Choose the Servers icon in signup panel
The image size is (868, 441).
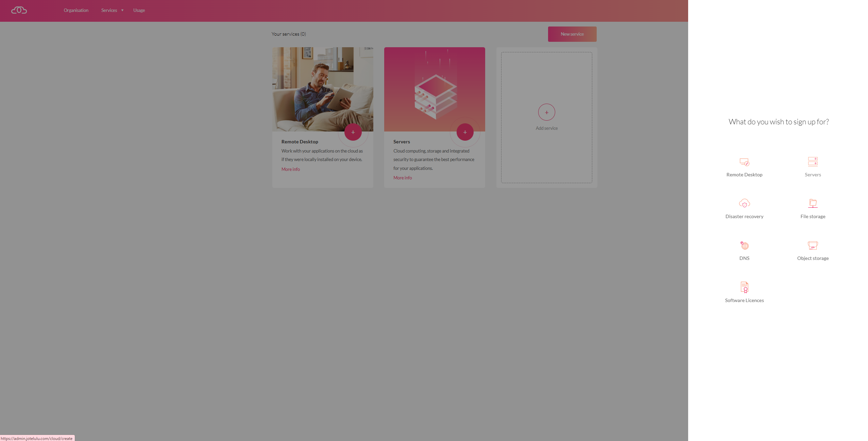[x=813, y=161]
